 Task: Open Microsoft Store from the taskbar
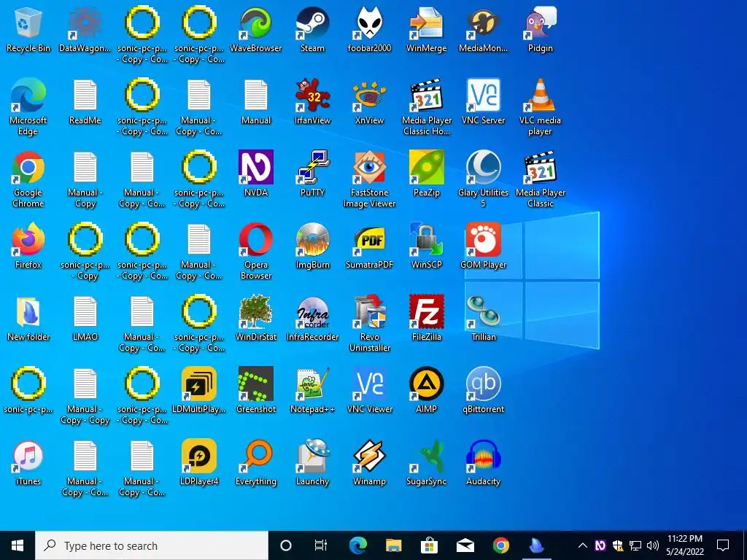point(429,545)
